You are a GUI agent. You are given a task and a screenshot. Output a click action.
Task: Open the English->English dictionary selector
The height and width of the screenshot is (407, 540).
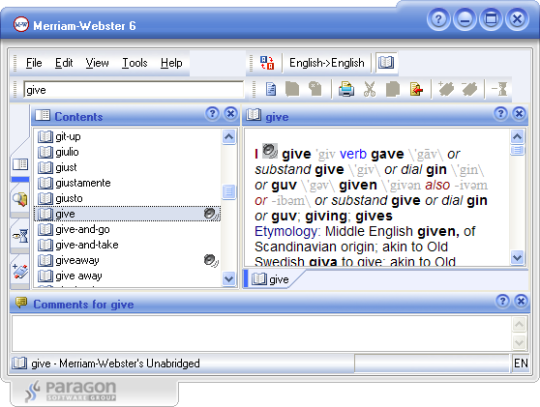click(x=326, y=63)
